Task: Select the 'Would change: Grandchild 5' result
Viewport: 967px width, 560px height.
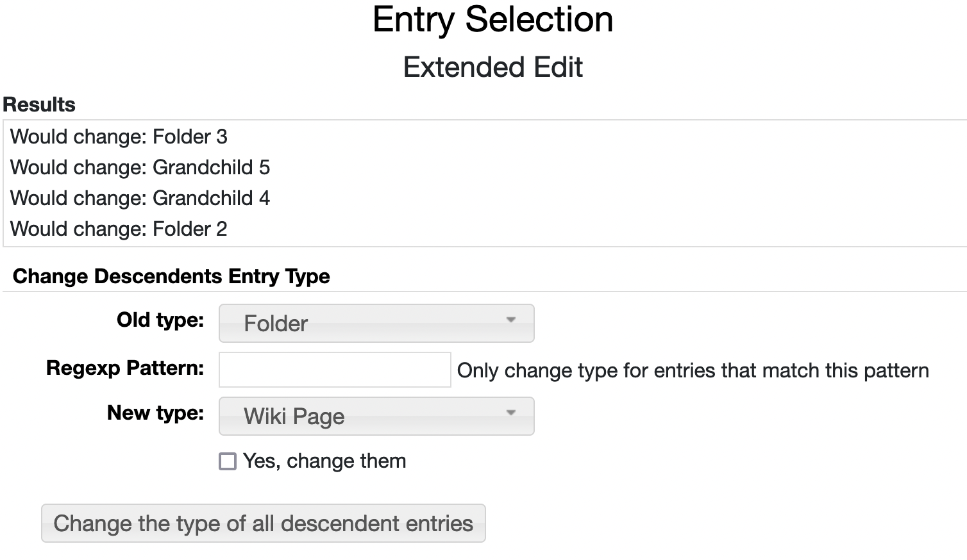Action: pos(140,167)
